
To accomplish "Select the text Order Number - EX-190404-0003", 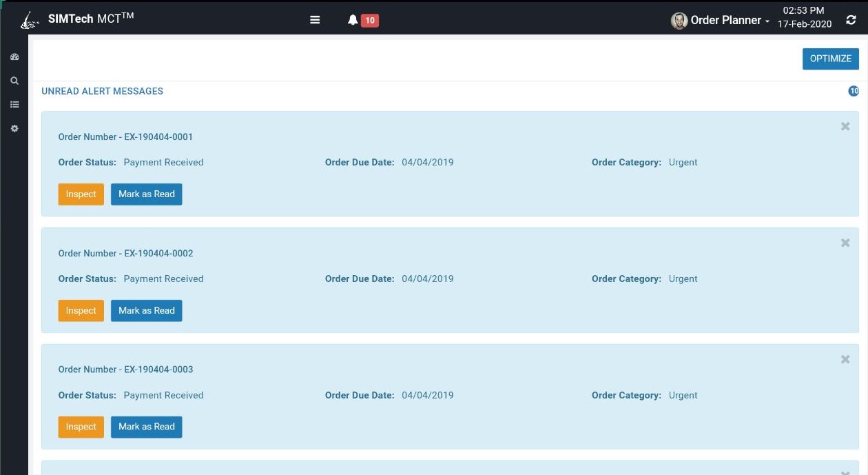I will [x=125, y=370].
